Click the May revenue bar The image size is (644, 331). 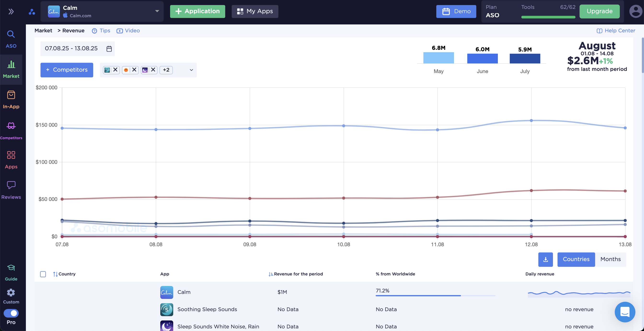(438, 58)
